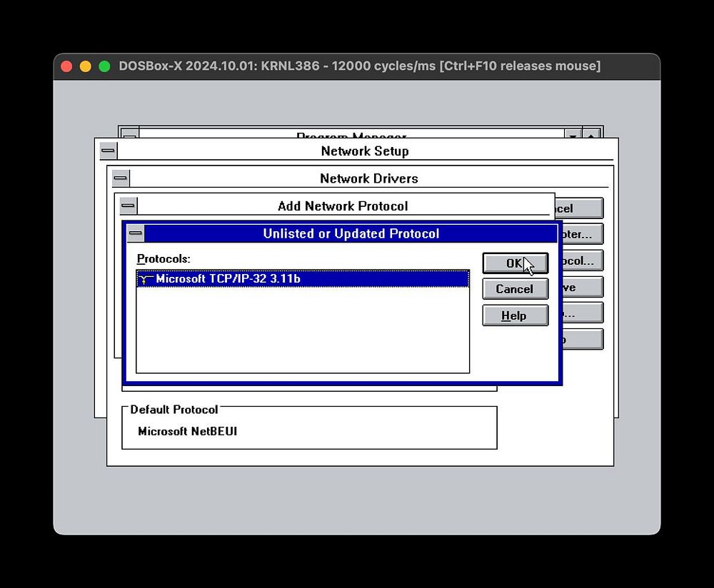Viewport: 714px width, 588px height.
Task: Open control menu of Network Setup window
Action: point(109,151)
